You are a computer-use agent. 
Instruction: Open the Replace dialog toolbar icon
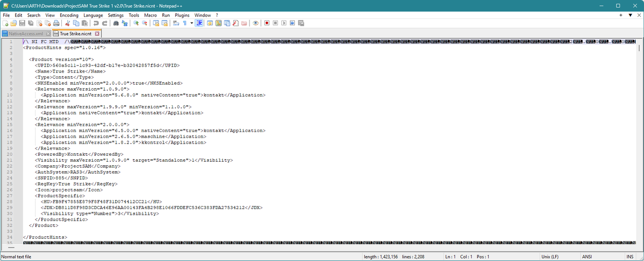click(124, 23)
